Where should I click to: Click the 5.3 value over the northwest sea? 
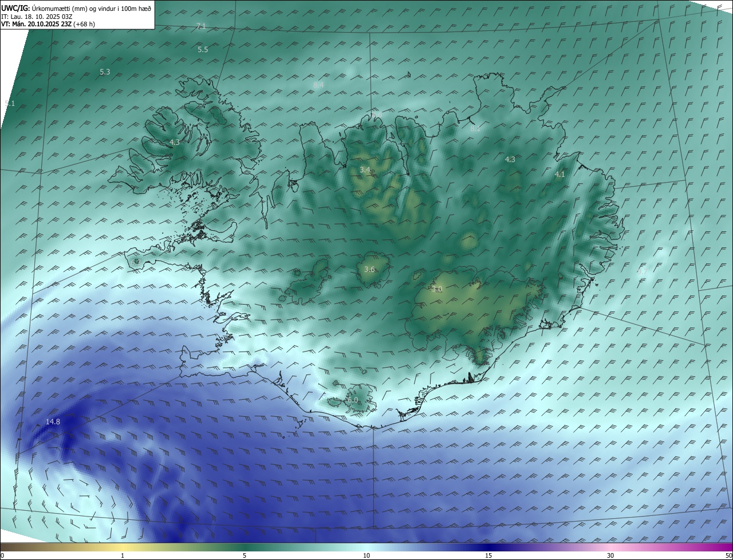point(105,72)
